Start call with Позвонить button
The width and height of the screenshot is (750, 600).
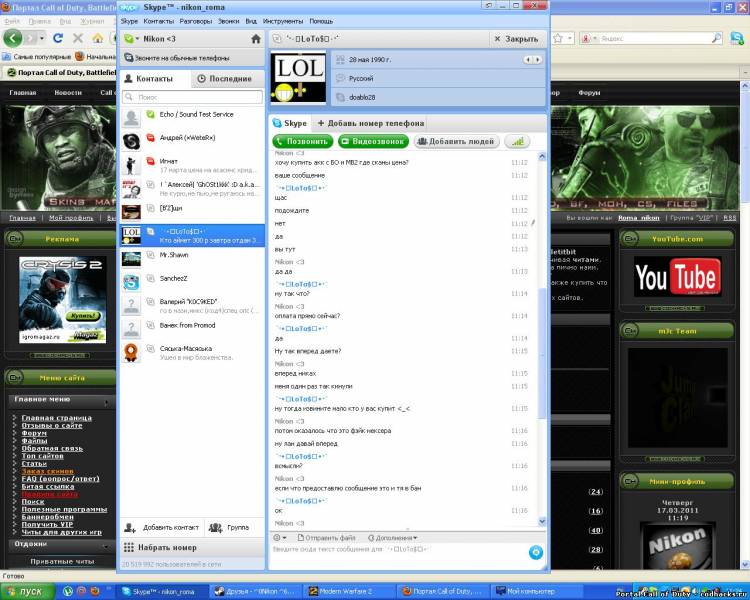tap(303, 141)
